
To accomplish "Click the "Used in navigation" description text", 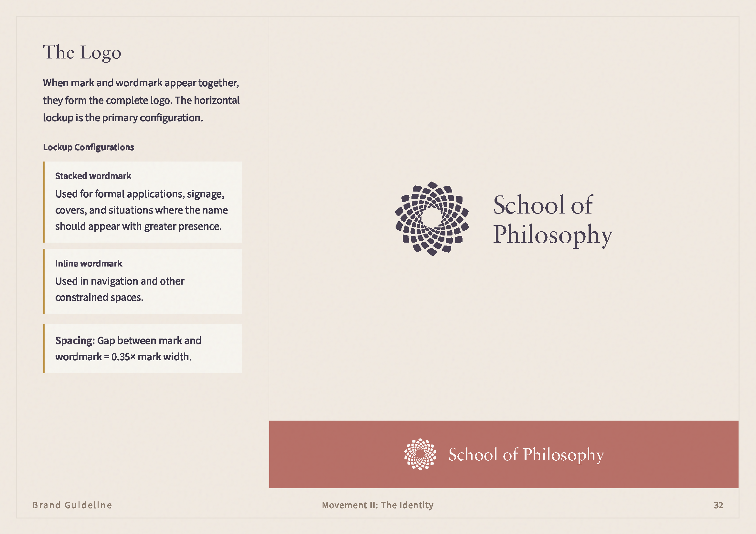I will pos(120,289).
